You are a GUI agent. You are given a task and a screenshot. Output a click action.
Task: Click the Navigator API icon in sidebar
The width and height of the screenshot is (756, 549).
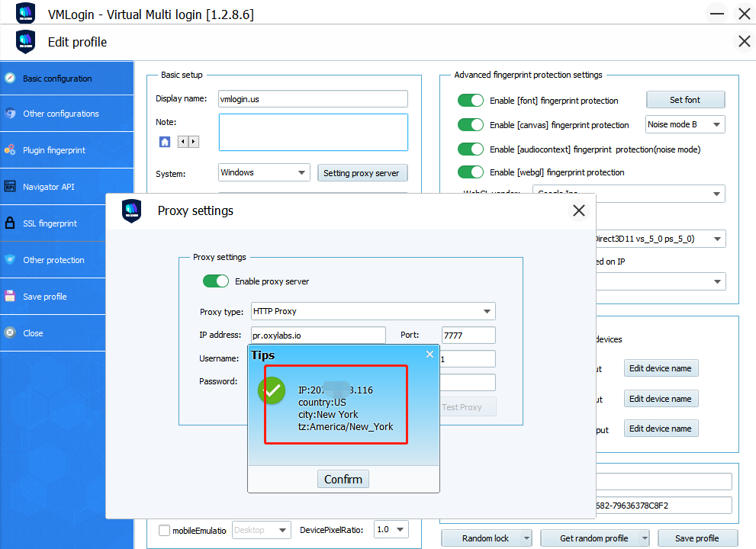pyautogui.click(x=10, y=187)
